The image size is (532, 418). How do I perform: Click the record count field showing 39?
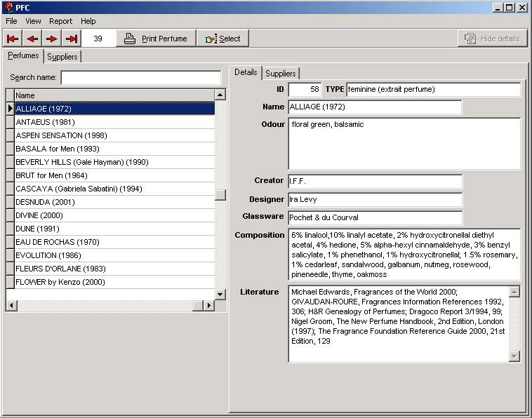click(98, 39)
